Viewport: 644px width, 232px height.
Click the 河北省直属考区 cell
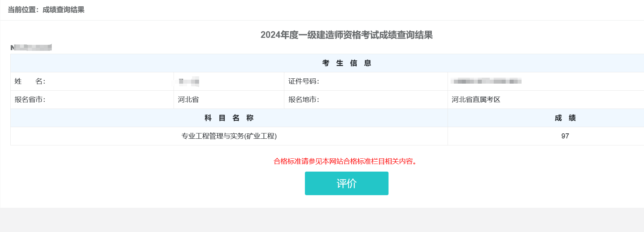click(476, 100)
